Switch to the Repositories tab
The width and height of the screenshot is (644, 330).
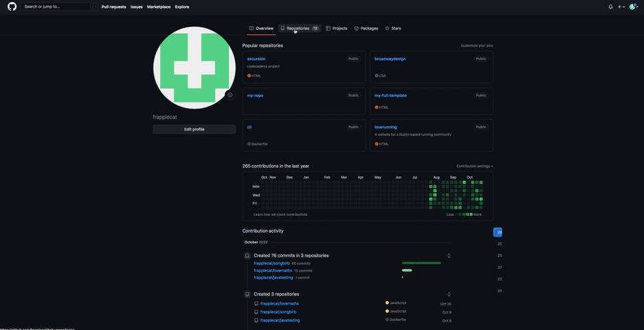(x=300, y=28)
